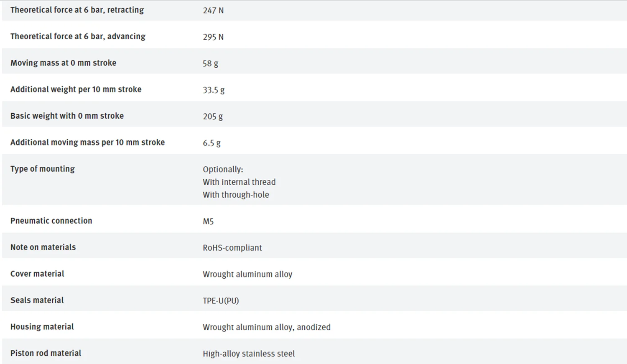Select the 'Pneumatic connection' label
This screenshot has height=364, width=627.
coord(51,221)
